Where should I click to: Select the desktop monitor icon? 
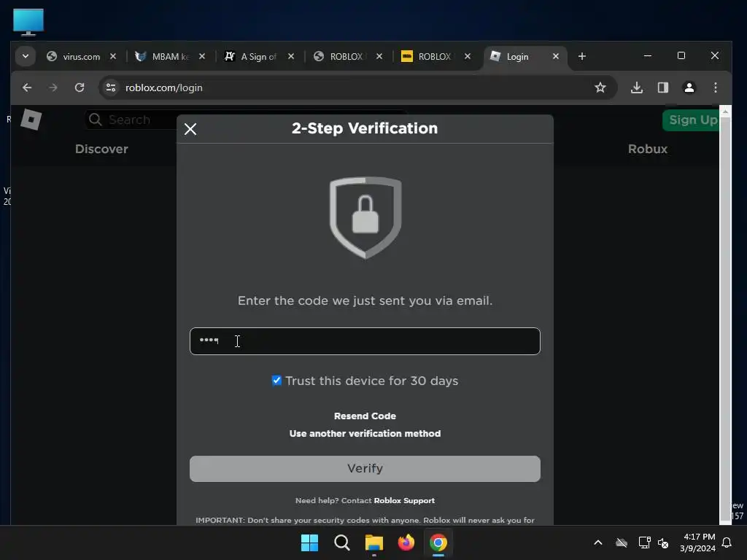tap(28, 22)
